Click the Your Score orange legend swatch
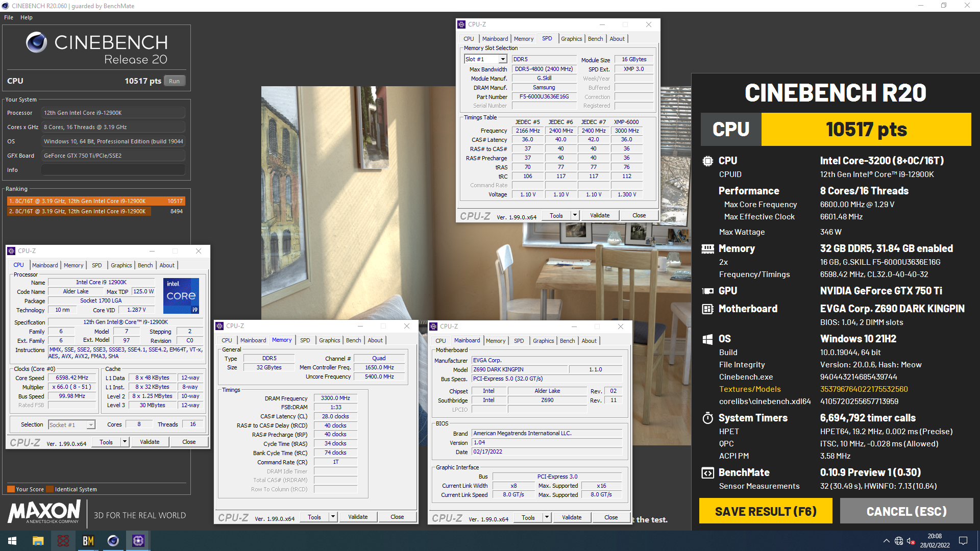Viewport: 980px width, 551px height. (x=11, y=489)
